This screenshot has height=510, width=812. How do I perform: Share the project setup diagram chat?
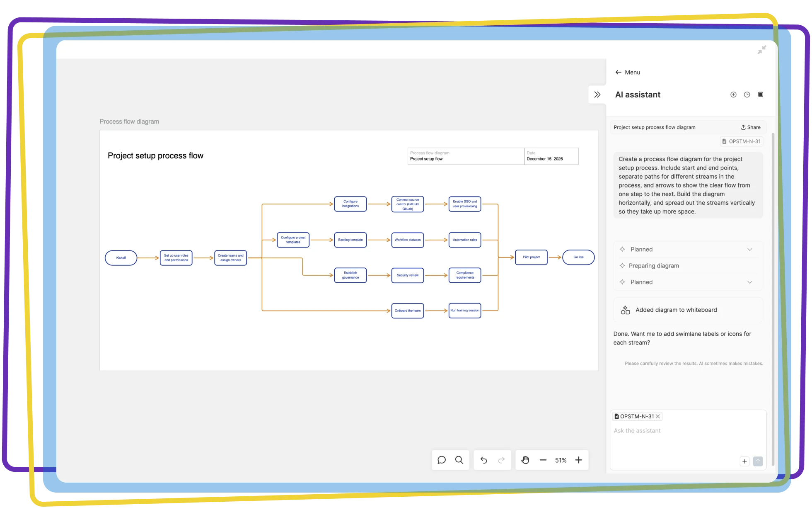(751, 127)
